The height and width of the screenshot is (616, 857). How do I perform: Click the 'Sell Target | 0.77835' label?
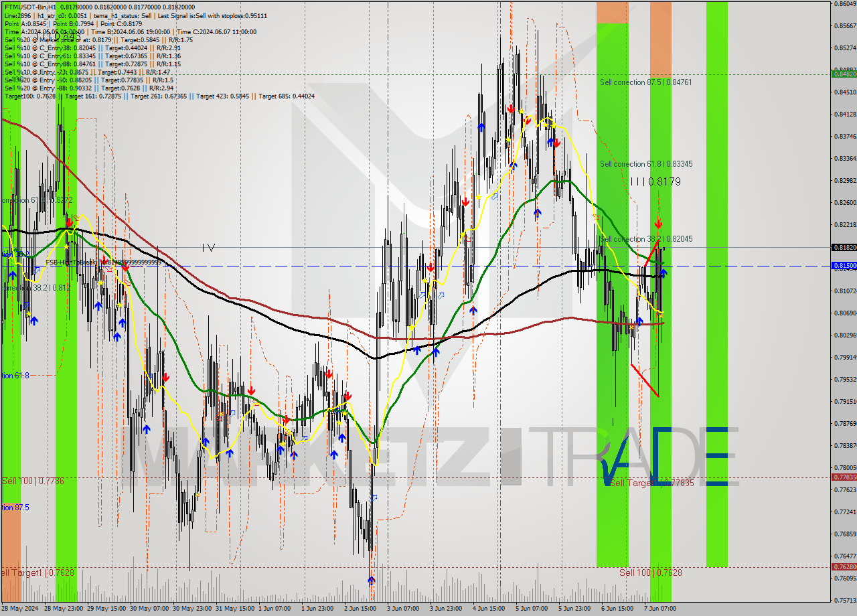click(x=651, y=483)
